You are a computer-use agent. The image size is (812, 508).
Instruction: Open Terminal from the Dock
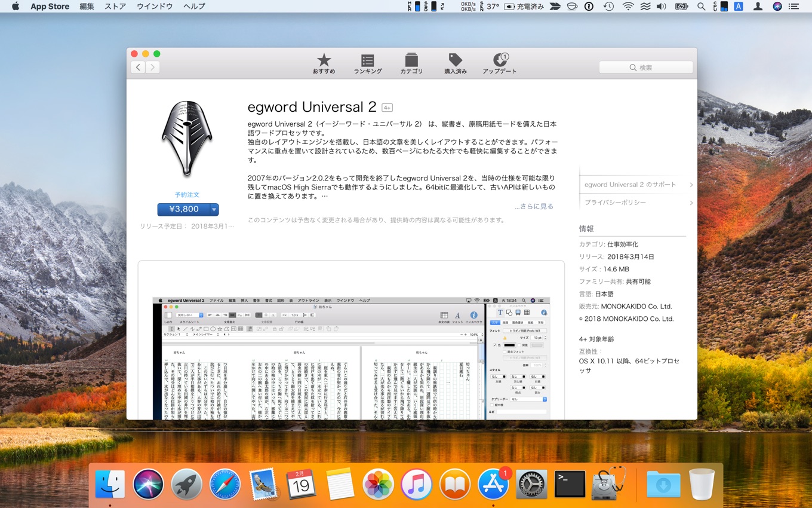click(570, 484)
